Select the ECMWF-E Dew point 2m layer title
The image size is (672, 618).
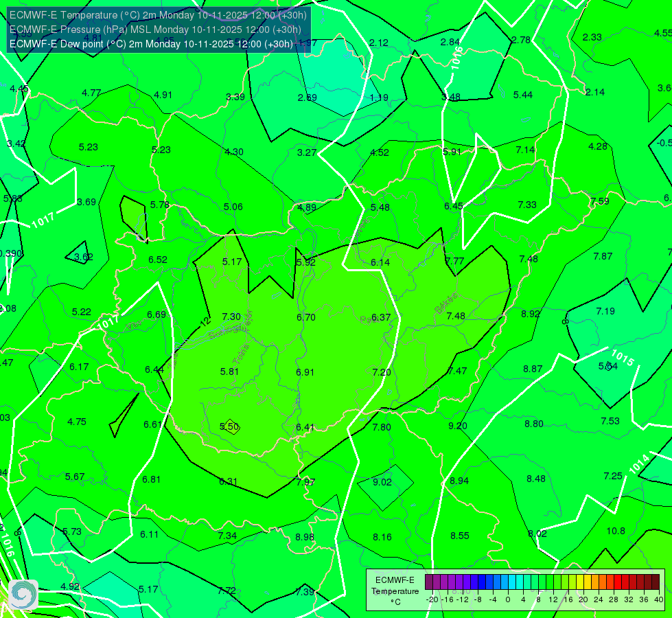pyautogui.click(x=151, y=44)
